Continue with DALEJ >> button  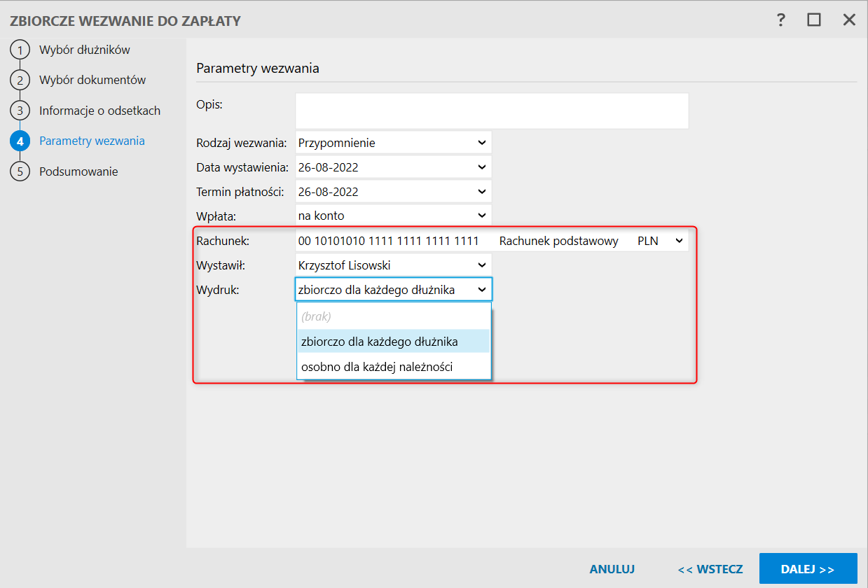(808, 569)
